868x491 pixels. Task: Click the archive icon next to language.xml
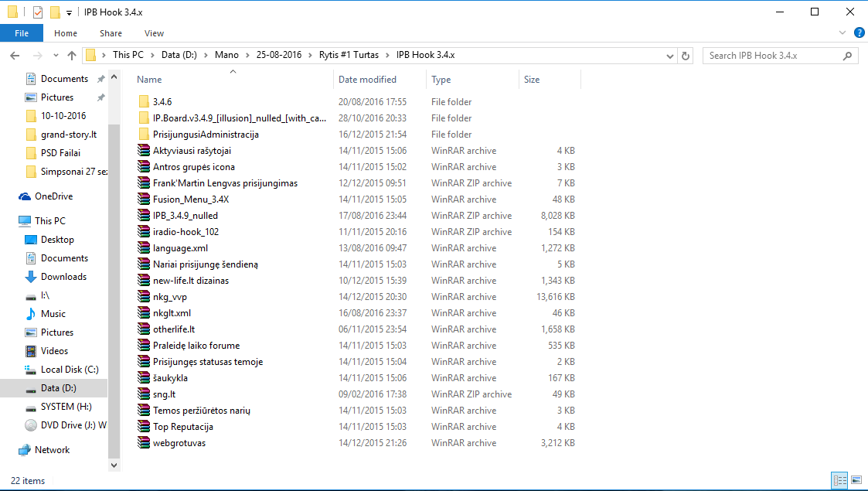[x=144, y=247]
